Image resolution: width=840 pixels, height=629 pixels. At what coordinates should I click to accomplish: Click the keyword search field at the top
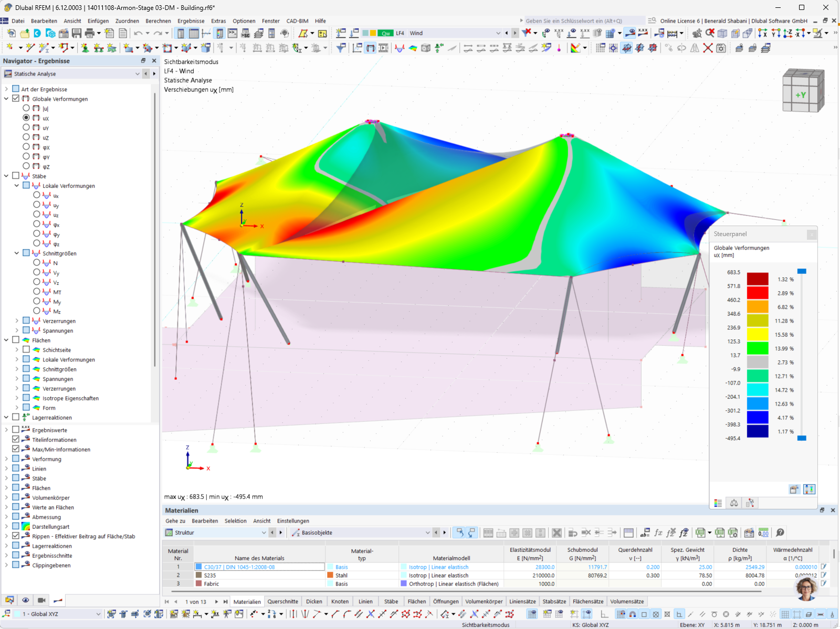click(577, 20)
